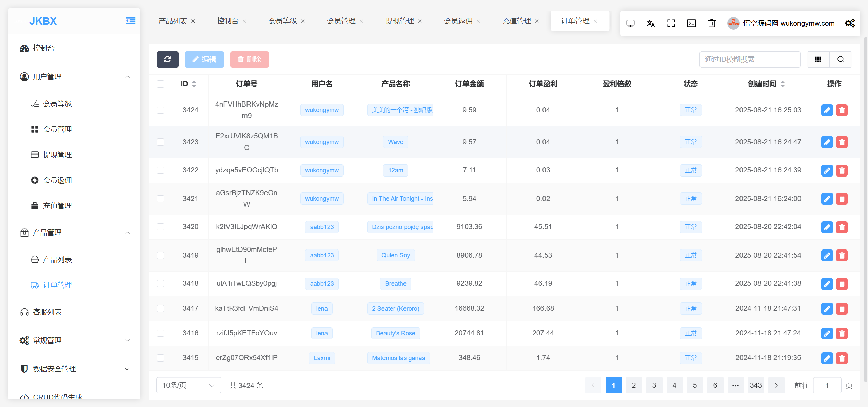Open the 10条/页 page size dropdown
The height and width of the screenshot is (407, 868).
coord(189,385)
